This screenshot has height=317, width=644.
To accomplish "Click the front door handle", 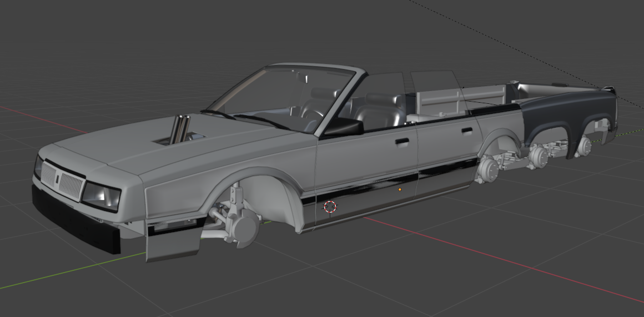I will (402, 142).
